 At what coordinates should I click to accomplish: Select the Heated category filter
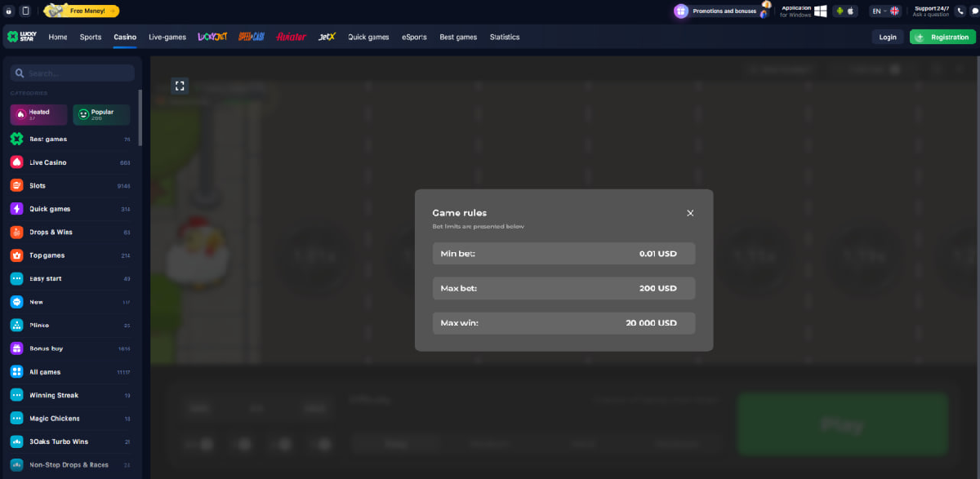pos(38,115)
